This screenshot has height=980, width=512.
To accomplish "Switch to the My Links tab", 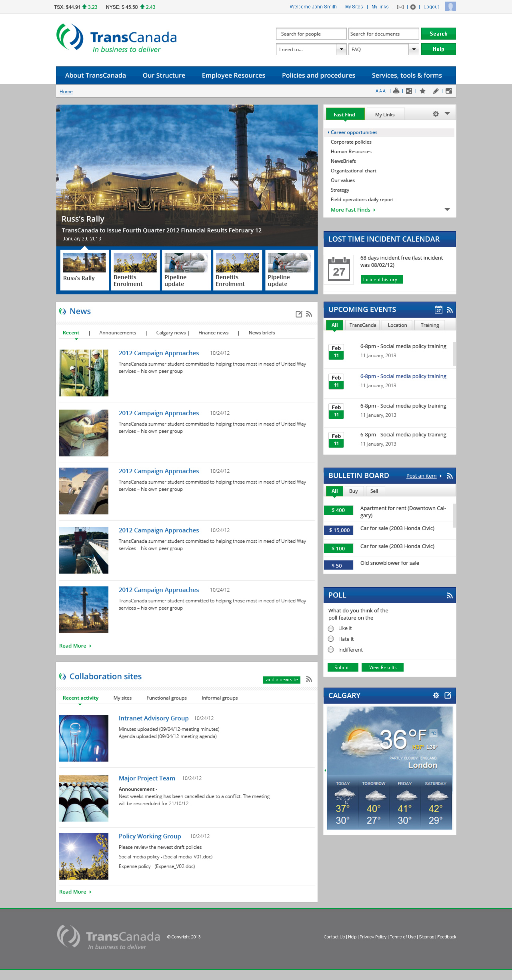I will (x=385, y=114).
